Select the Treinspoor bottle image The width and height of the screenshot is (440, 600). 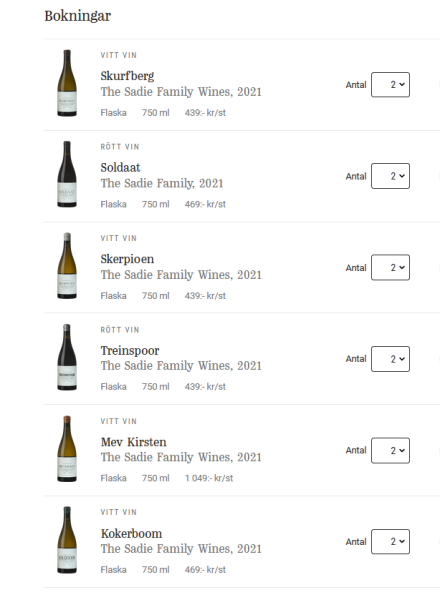[x=67, y=357]
